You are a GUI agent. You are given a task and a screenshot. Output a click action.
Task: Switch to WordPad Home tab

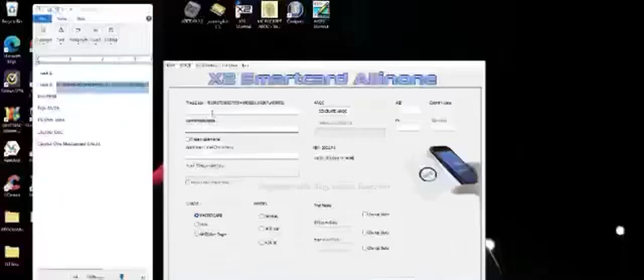pyautogui.click(x=62, y=19)
